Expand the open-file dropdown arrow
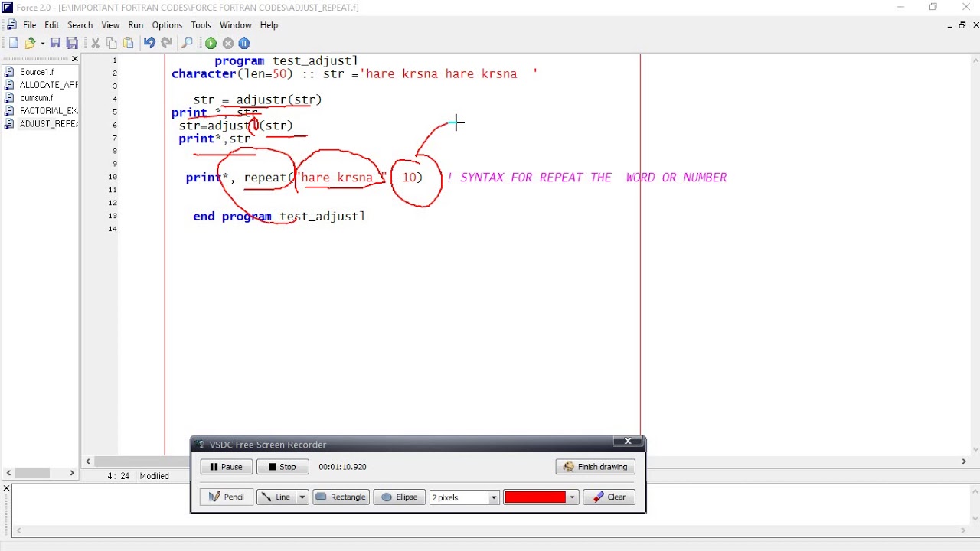 click(42, 44)
